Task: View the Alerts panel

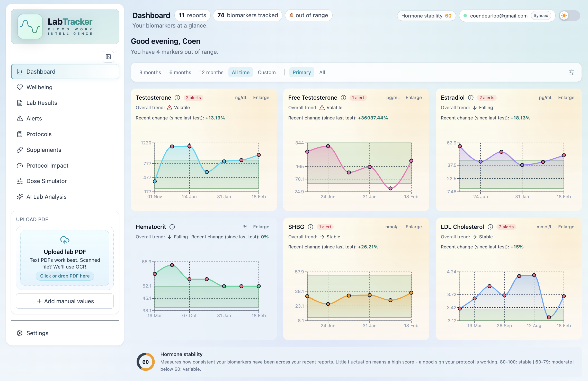Action: coord(34,118)
